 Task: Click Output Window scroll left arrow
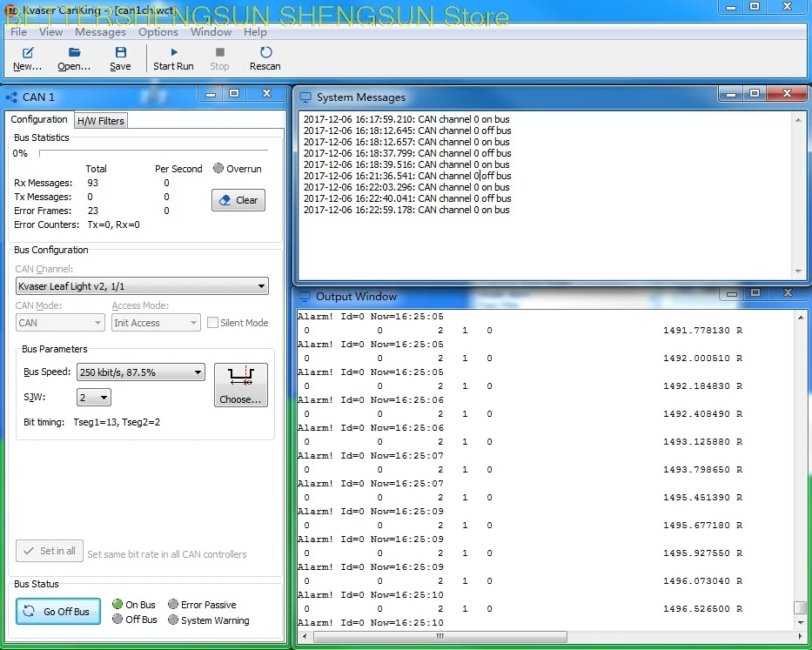[305, 637]
